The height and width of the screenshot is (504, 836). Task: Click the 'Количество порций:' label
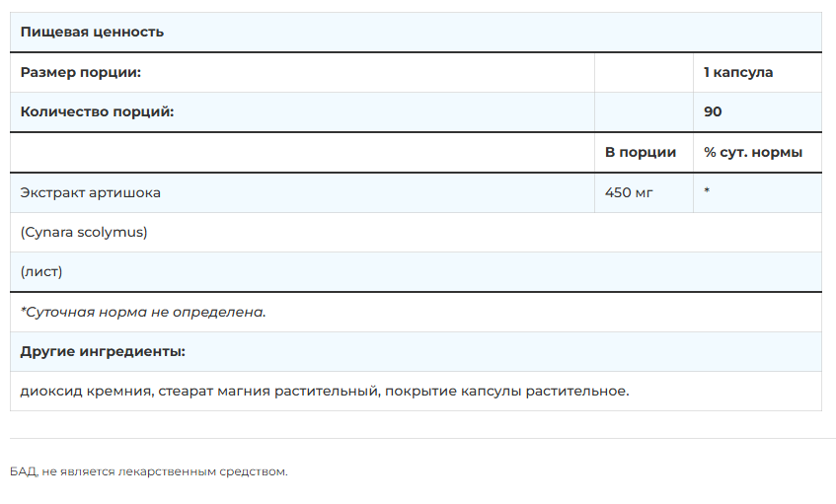click(97, 111)
